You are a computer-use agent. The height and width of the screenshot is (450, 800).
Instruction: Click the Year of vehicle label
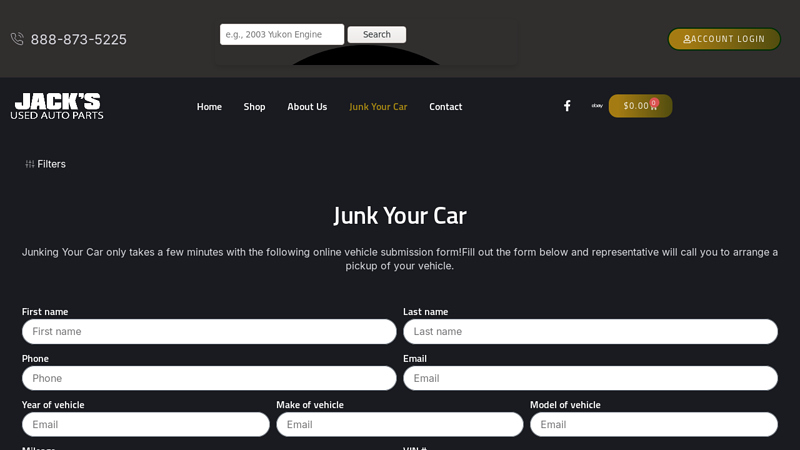pyautogui.click(x=53, y=405)
